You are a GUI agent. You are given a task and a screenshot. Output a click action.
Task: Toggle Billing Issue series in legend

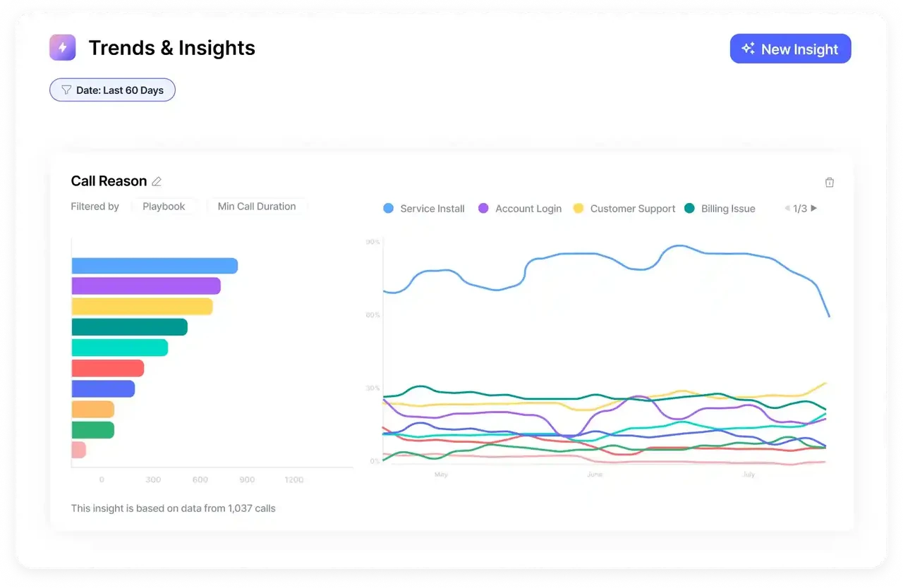point(720,209)
